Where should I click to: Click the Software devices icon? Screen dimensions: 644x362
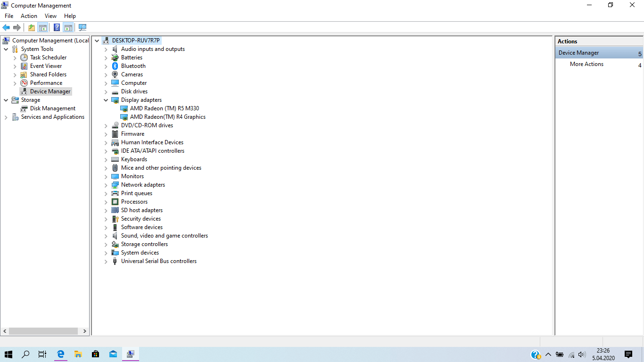pyautogui.click(x=115, y=227)
